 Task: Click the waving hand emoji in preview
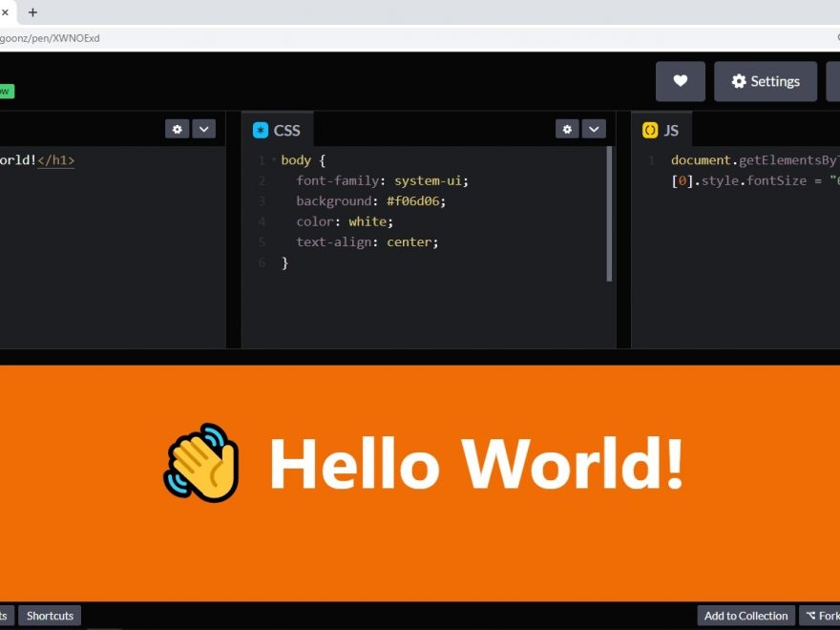coord(201,463)
